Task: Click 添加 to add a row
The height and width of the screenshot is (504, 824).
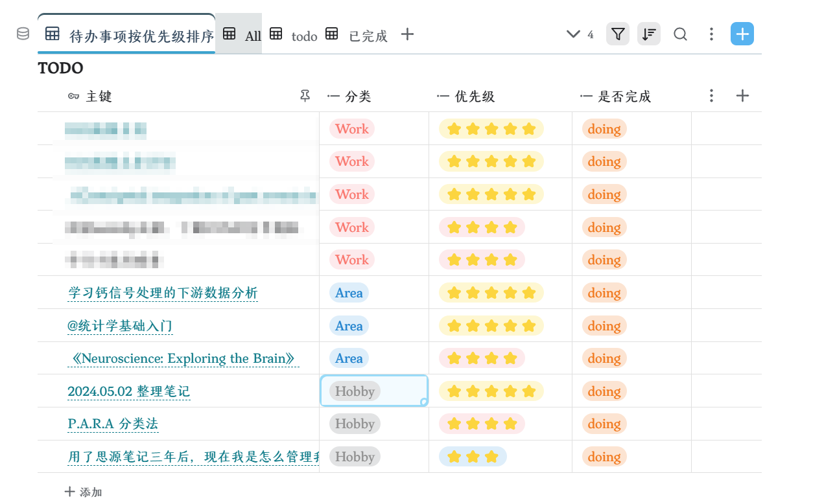Action: (x=84, y=492)
